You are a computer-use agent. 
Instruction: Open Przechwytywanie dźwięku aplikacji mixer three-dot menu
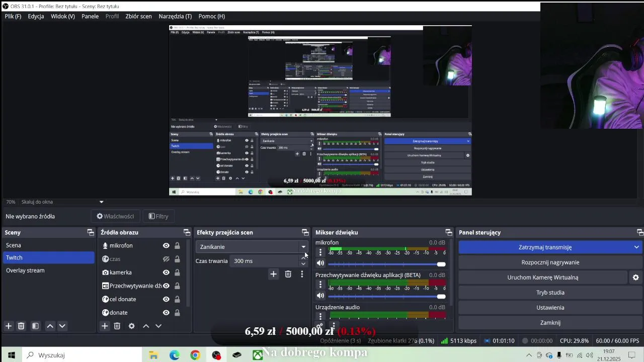click(320, 285)
